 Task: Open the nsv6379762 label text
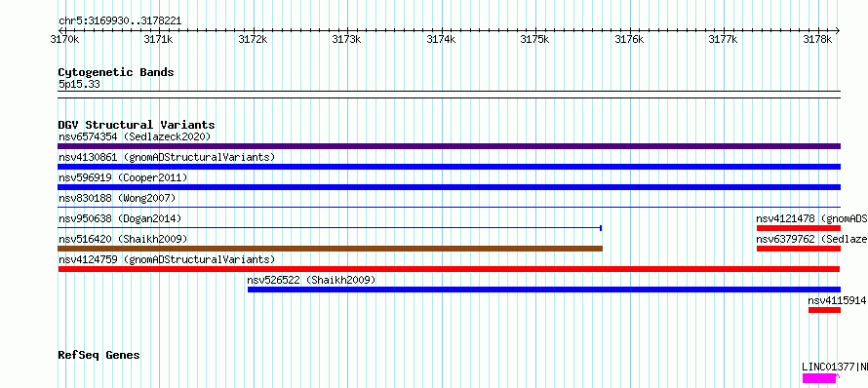812,239
